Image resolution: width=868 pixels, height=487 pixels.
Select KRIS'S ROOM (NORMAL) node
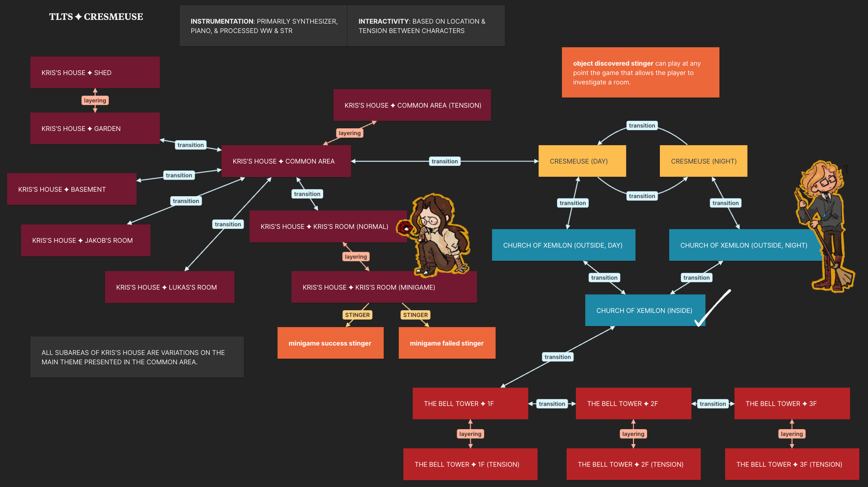tap(328, 226)
